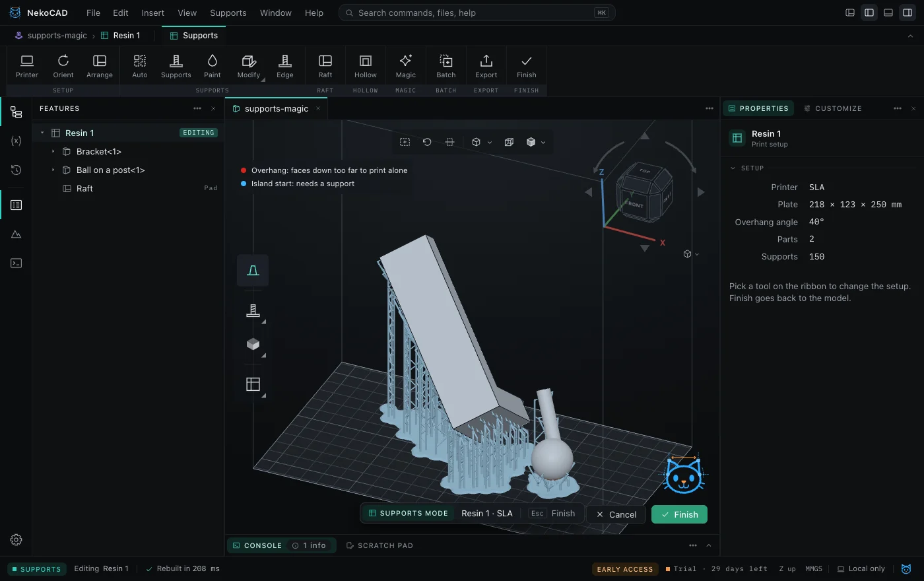
Task: Select the Orient tool in the ribbon
Action: [x=63, y=66]
